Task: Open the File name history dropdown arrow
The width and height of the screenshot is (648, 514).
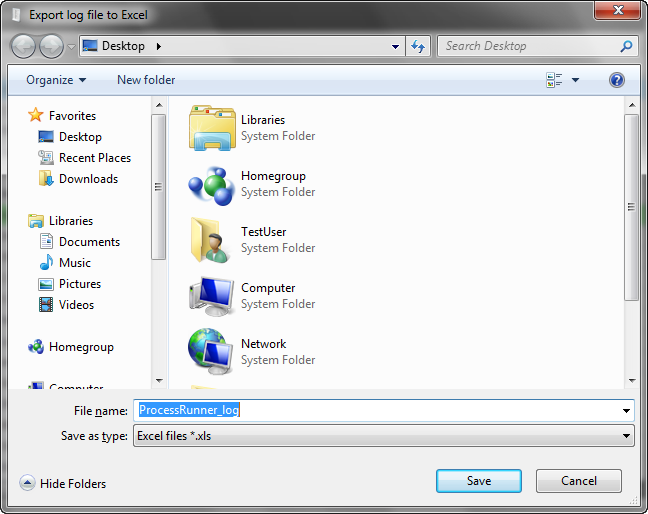Action: click(627, 410)
